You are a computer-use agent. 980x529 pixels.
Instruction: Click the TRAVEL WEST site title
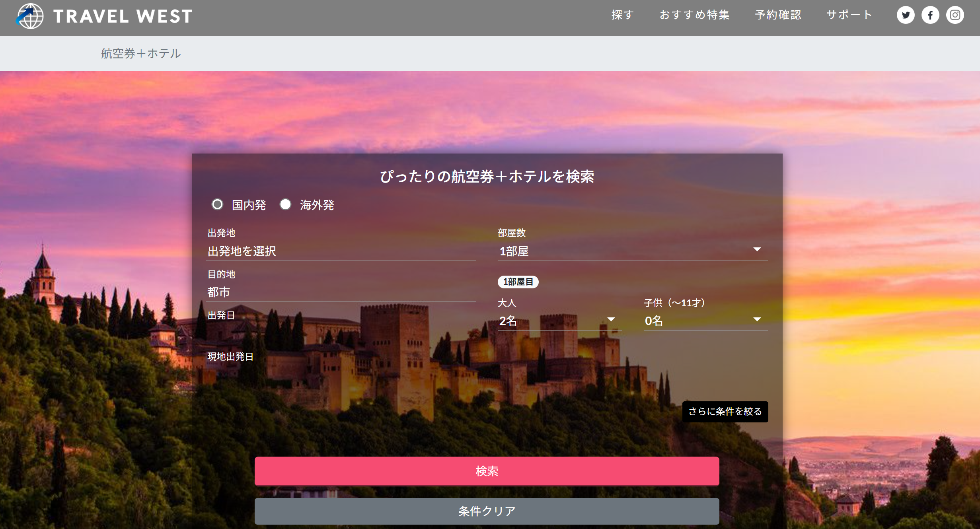pyautogui.click(x=123, y=16)
